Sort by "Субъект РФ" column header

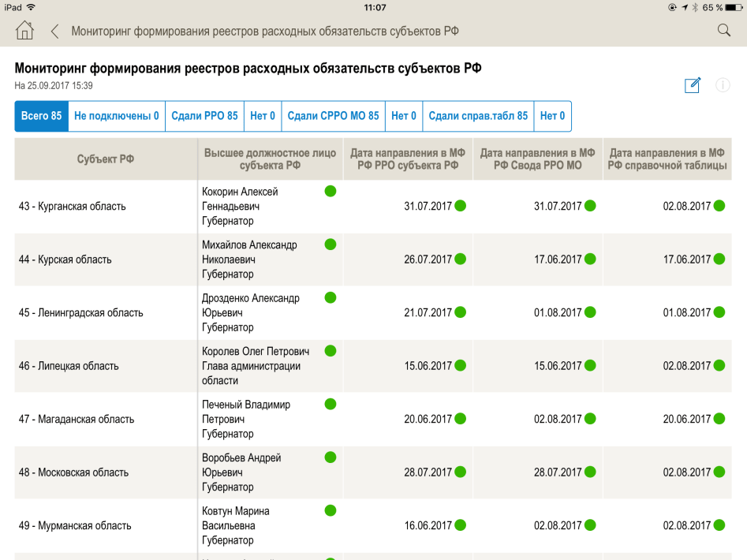pyautogui.click(x=106, y=159)
